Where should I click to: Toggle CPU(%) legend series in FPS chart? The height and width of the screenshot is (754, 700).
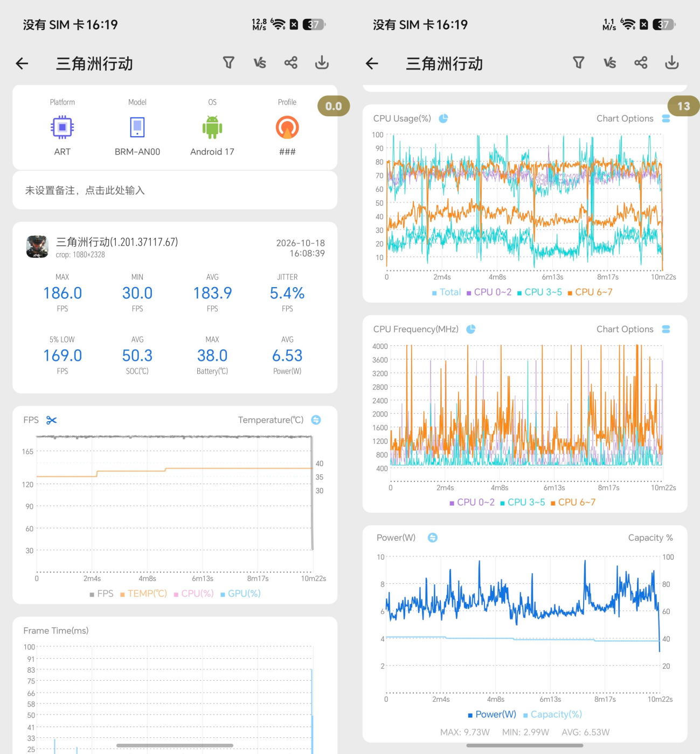[193, 594]
